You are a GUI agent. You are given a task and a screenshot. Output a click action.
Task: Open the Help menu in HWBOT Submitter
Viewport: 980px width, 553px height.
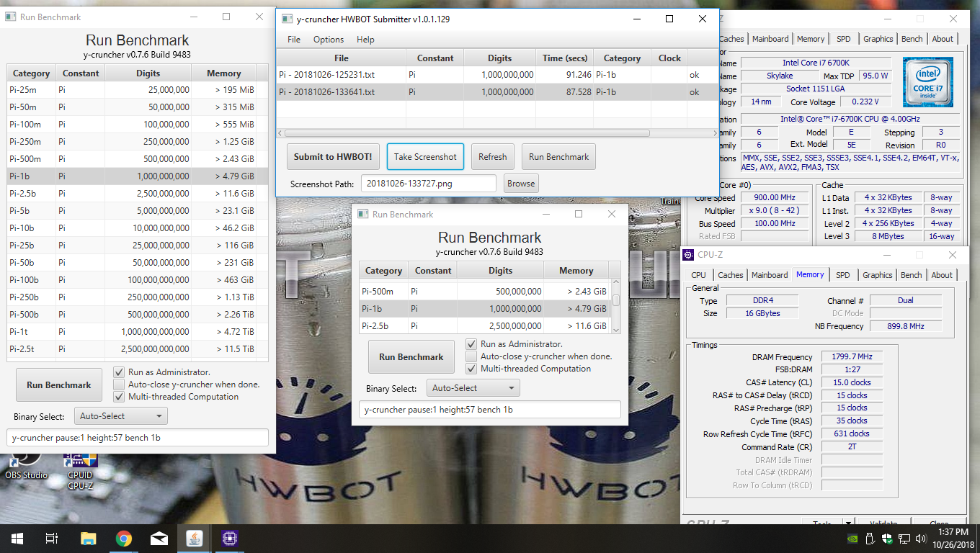click(x=365, y=40)
